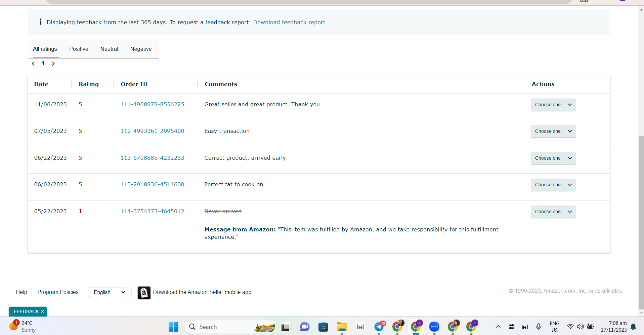This screenshot has height=335, width=644.
Task: Open the Help link in footer
Action: click(x=22, y=292)
